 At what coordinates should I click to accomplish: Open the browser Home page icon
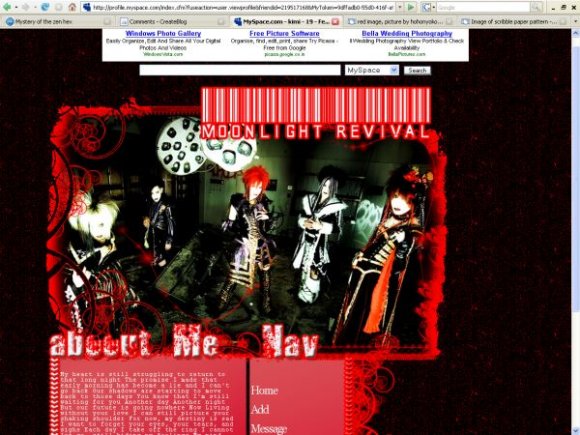[x=72, y=7]
